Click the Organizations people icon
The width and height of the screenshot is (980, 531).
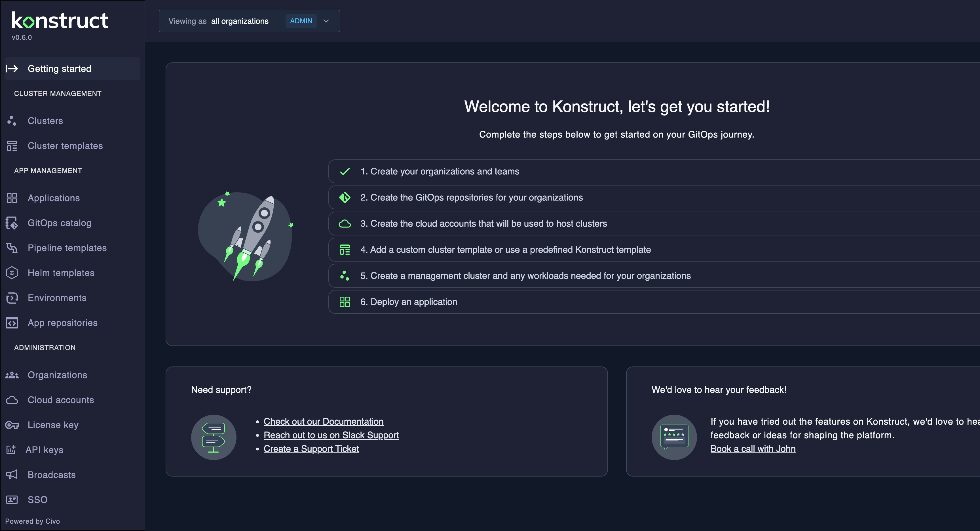click(12, 375)
